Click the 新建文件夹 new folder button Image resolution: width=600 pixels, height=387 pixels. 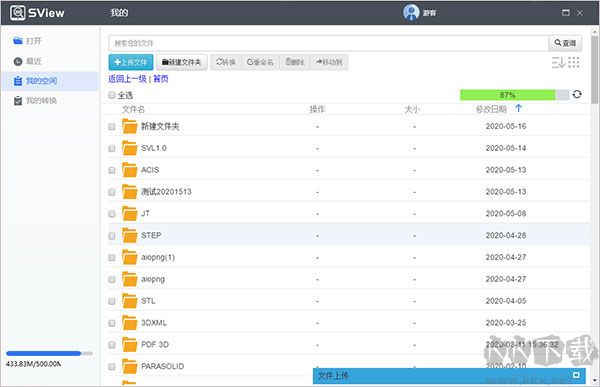tap(182, 62)
